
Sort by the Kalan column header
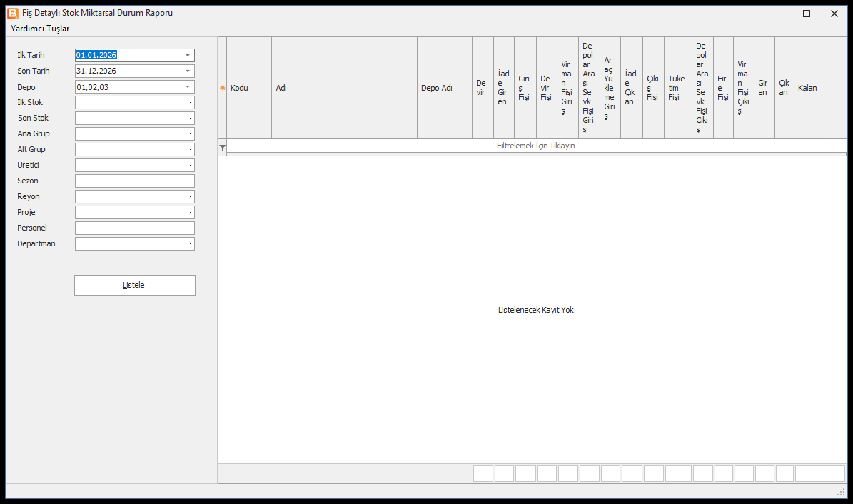point(820,88)
